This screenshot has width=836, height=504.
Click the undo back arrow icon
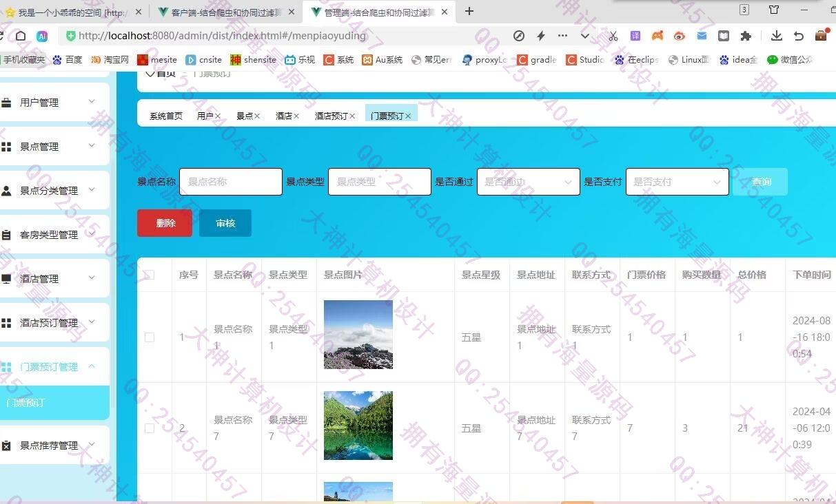799,36
